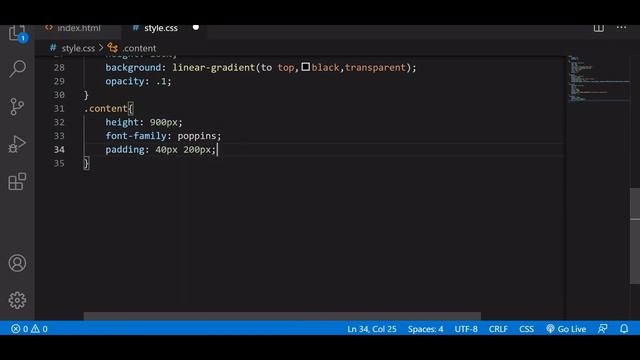Click line number 31 in gutter

tap(59, 109)
